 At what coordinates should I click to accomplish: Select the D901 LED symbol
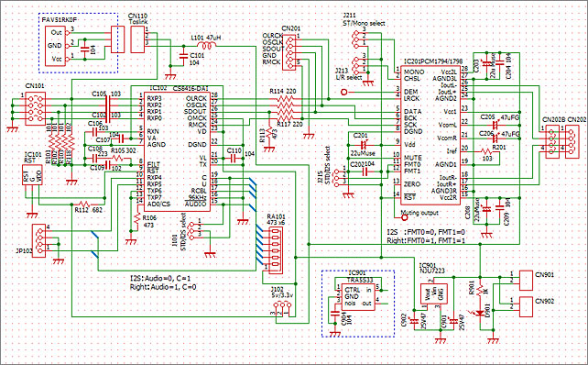coord(481,313)
